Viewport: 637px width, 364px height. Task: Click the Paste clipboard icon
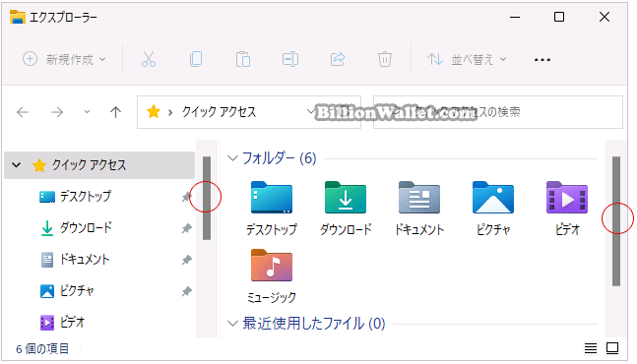click(243, 59)
